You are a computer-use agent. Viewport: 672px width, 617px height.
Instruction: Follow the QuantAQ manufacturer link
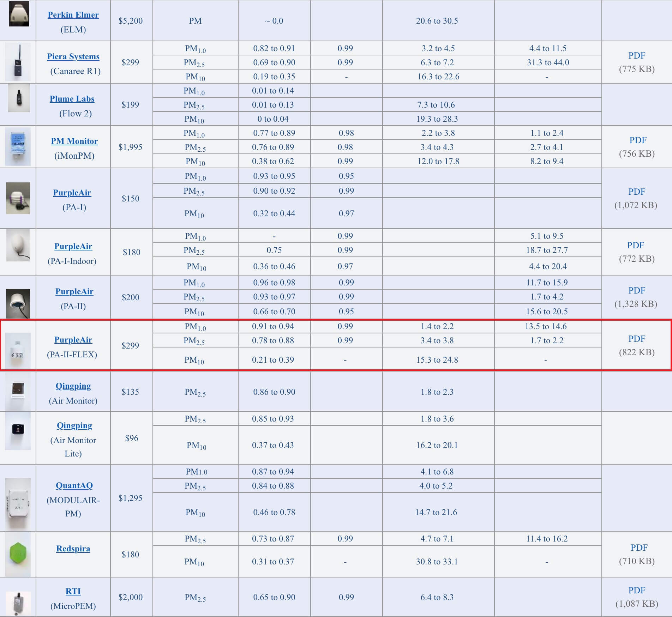[x=74, y=485]
